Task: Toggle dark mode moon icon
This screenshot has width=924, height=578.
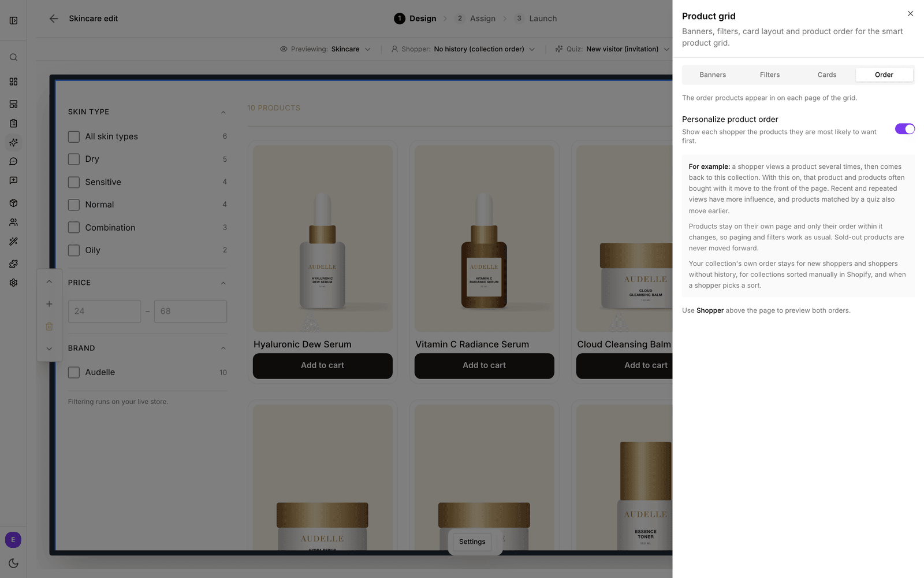Action: [13, 563]
